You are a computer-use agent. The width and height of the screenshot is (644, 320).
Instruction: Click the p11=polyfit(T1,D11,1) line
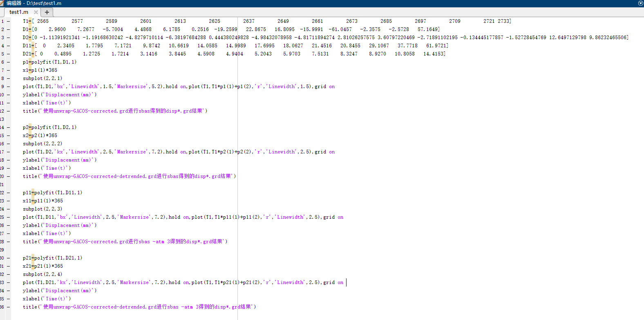click(x=53, y=193)
